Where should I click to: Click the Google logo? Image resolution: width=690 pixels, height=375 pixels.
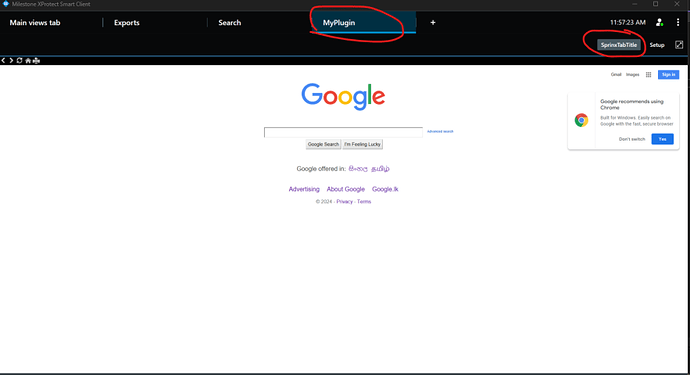point(343,96)
